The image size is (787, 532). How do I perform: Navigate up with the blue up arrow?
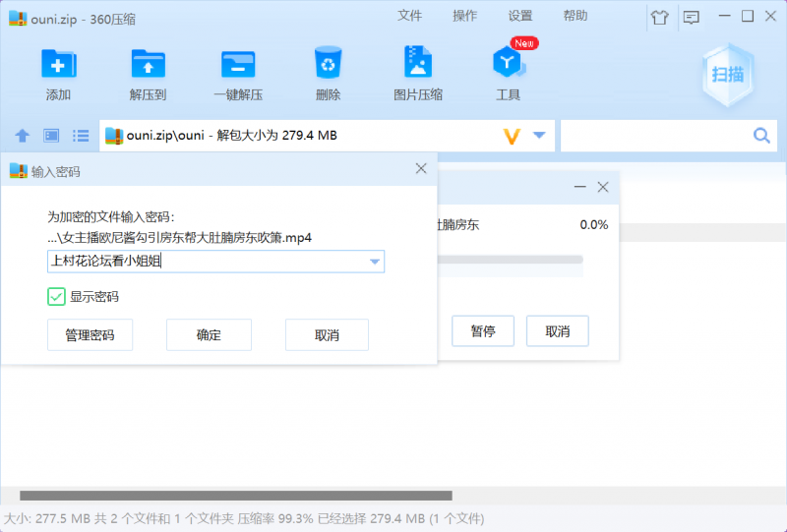(22, 136)
